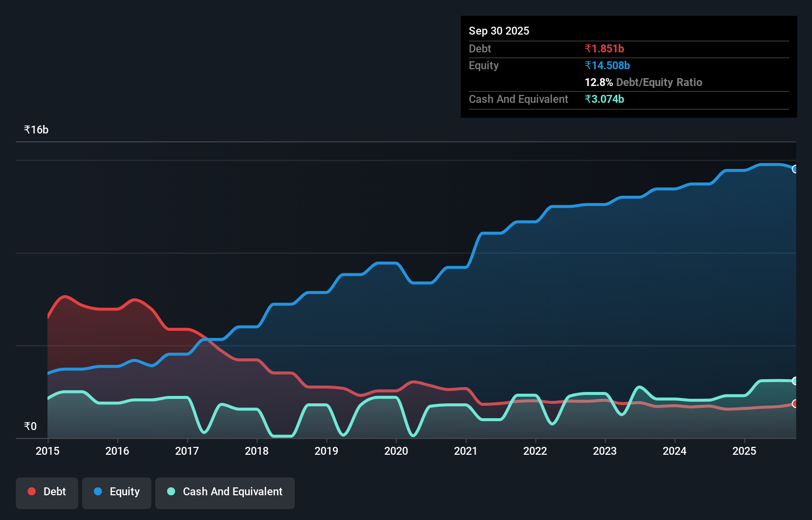
Task: Select the 2025 year label on the axis
Action: click(x=745, y=451)
